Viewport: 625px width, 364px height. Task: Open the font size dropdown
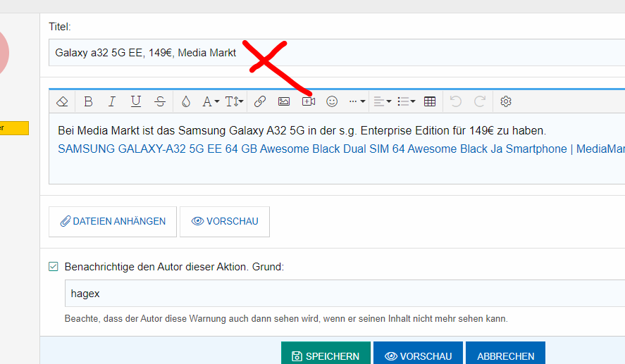coord(235,101)
